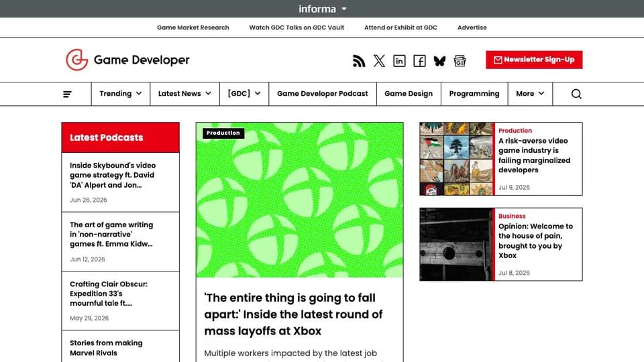Screen dimensions: 644x362
Task: Open Stories from making Marvel Rivals
Action: 106,348
